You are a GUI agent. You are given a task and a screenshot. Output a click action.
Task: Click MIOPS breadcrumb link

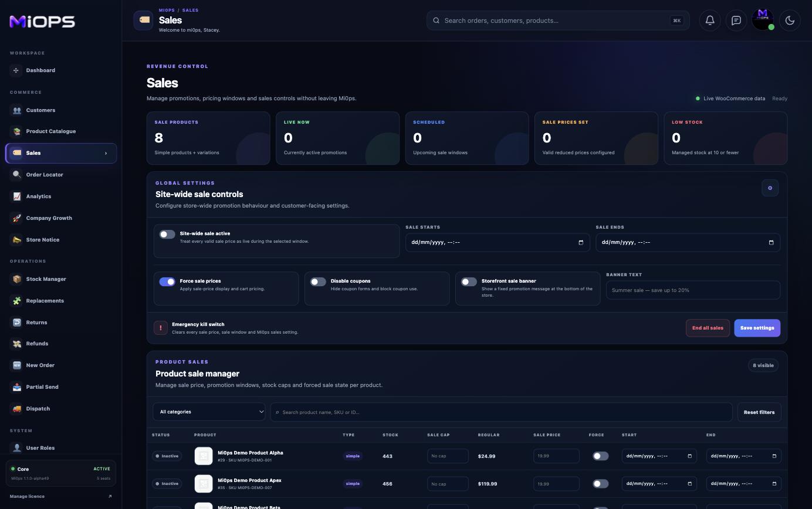[167, 10]
